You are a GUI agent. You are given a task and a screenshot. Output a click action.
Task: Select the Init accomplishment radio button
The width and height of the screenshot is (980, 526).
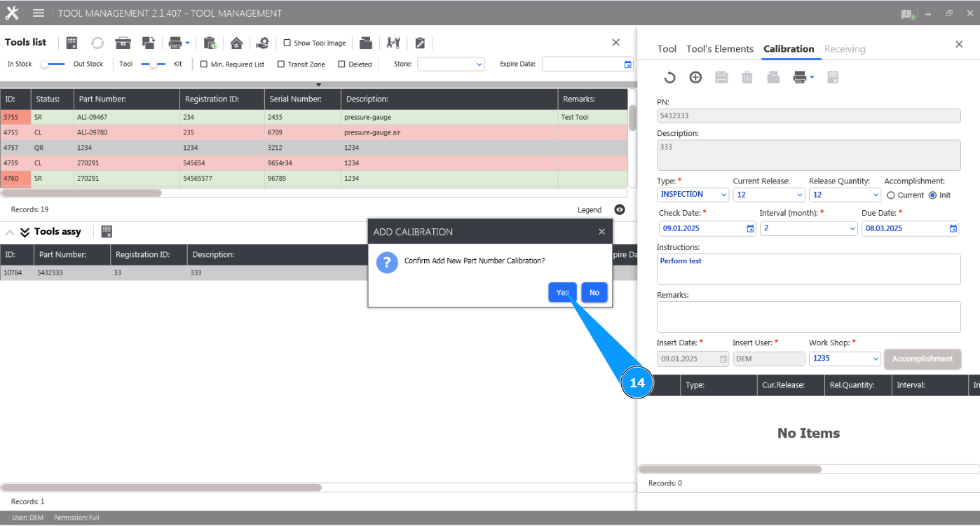[x=932, y=195]
